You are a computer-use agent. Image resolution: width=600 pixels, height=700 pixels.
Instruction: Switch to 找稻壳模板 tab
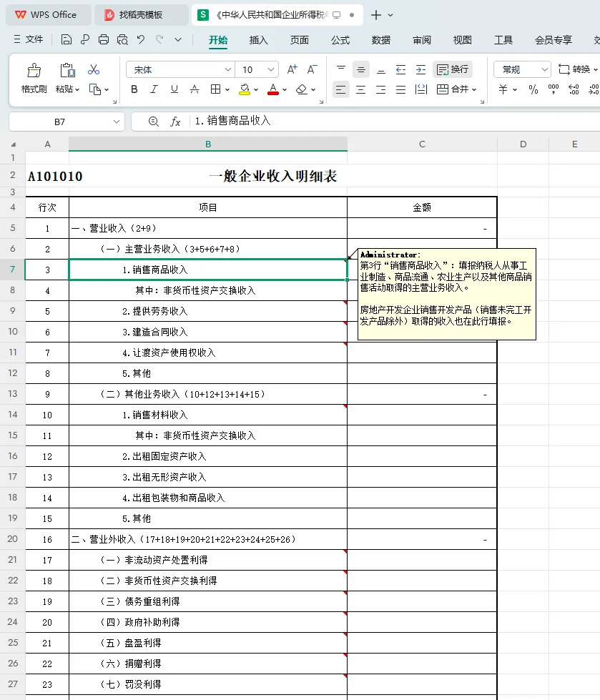pyautogui.click(x=141, y=15)
